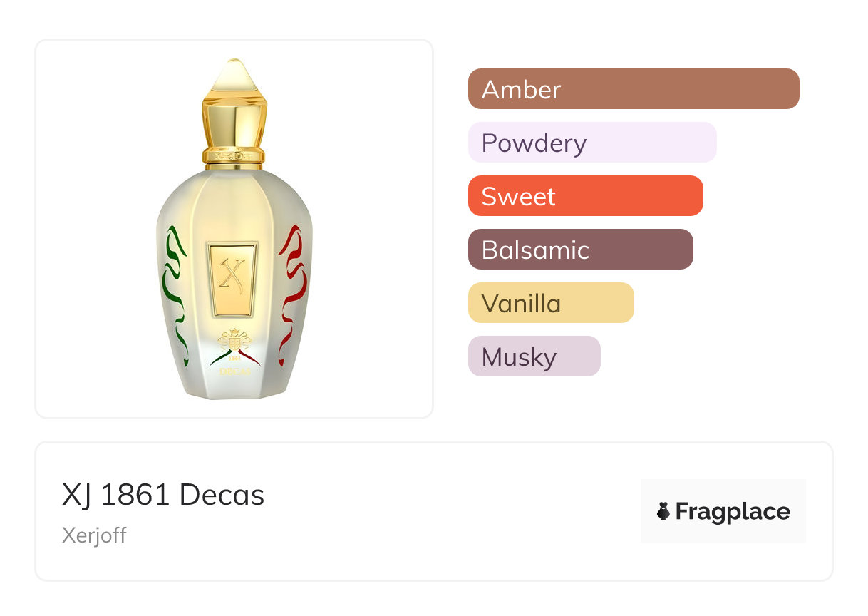Select the Sweet accord bar
This screenshot has height=616, width=868.
click(585, 196)
